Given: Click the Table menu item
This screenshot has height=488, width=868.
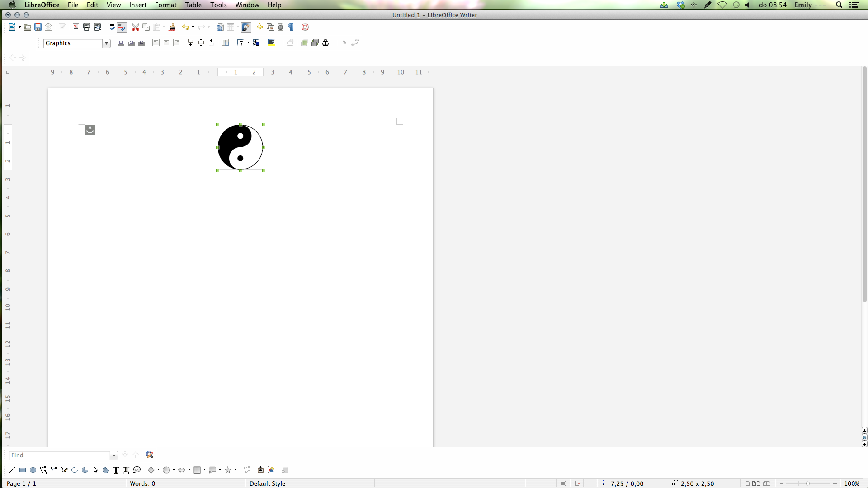Looking at the screenshot, I should coord(193,5).
